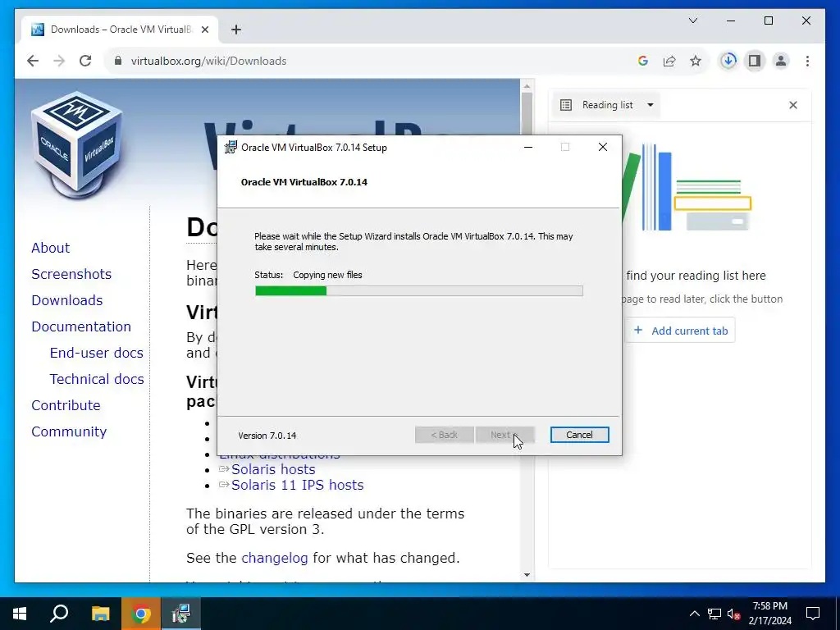The width and height of the screenshot is (840, 630).
Task: Open the notification center icon
Action: [x=813, y=614]
